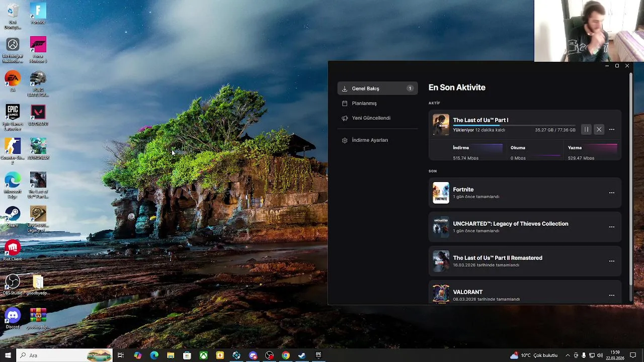Select the Genel Bakış tab

pyautogui.click(x=377, y=88)
